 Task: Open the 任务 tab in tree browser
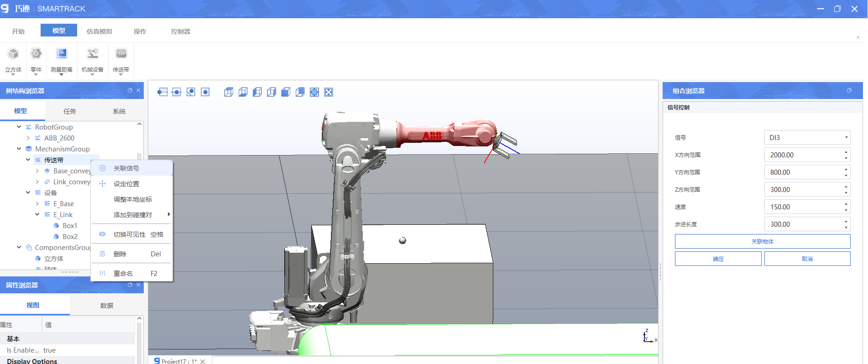(x=70, y=111)
